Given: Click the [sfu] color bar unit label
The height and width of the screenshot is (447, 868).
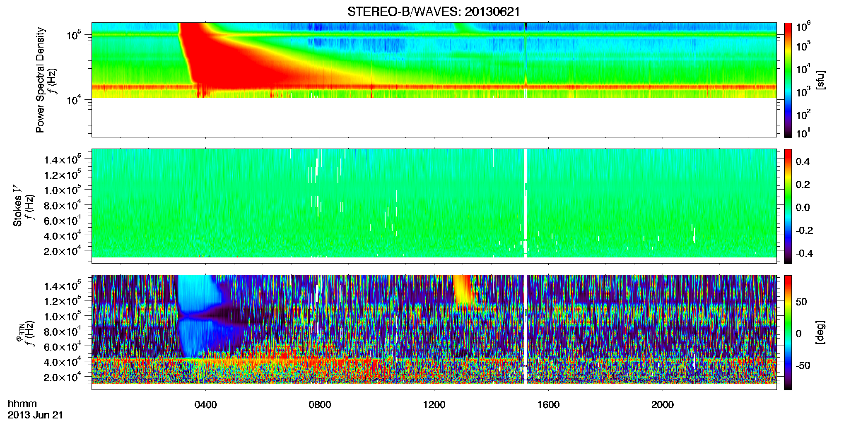Looking at the screenshot, I should tap(820, 80).
